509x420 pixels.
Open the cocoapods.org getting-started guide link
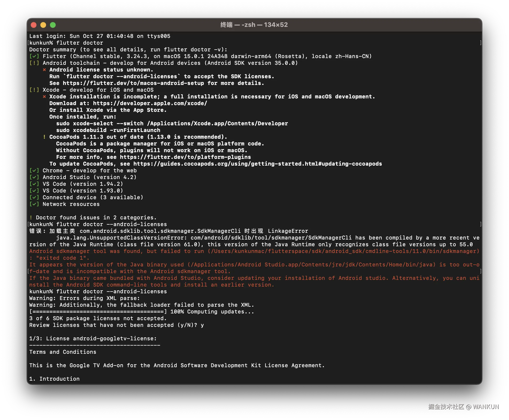257,164
